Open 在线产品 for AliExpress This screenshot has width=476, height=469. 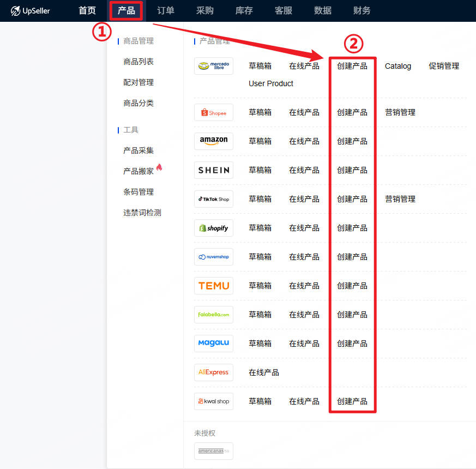[264, 372]
